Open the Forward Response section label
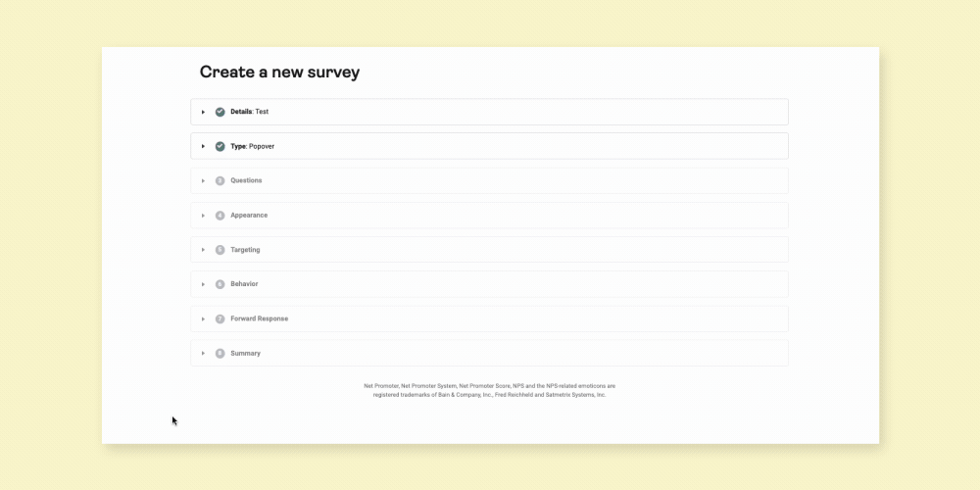This screenshot has width=980, height=490. click(x=260, y=318)
